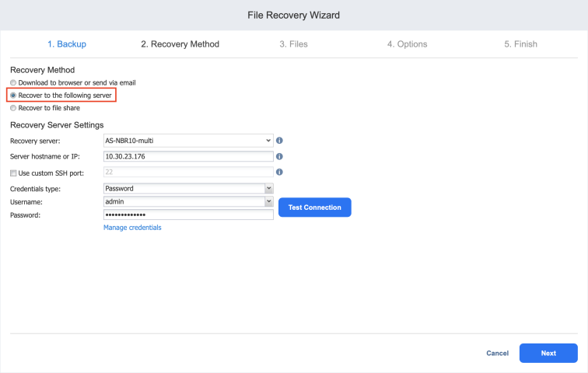Click the Test Connection button
The image size is (588, 373).
coord(314,207)
